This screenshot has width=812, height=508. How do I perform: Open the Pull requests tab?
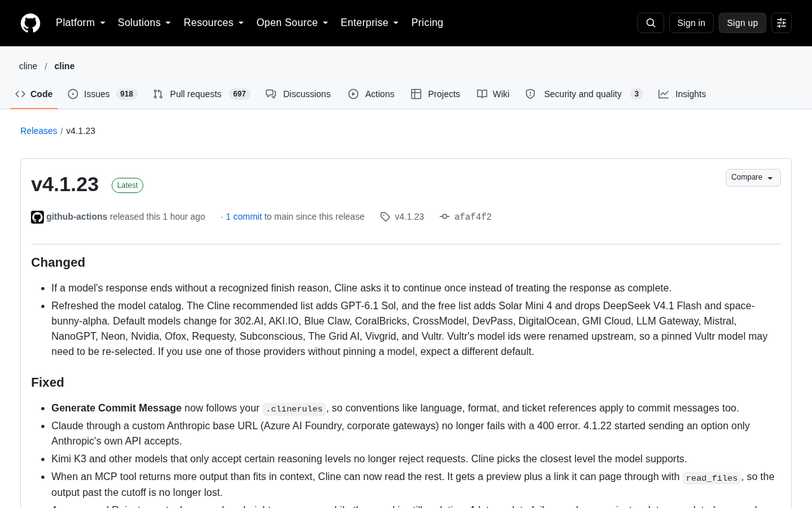pyautogui.click(x=202, y=94)
